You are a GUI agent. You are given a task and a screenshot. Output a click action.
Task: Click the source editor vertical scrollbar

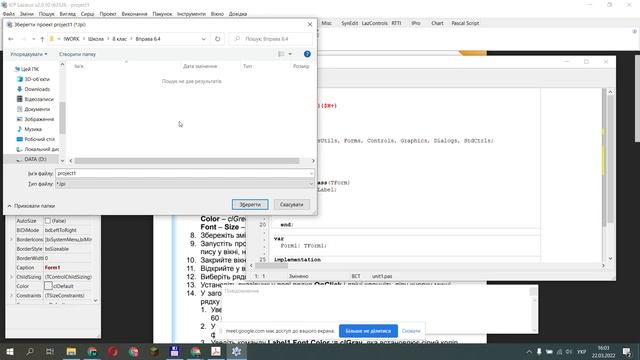coord(610,159)
